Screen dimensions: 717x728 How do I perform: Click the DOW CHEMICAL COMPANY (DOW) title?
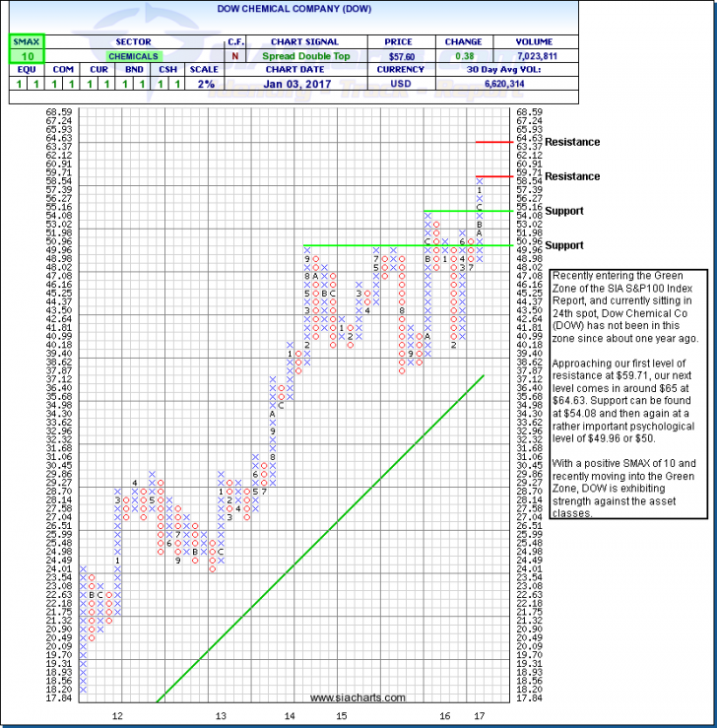pyautogui.click(x=358, y=8)
